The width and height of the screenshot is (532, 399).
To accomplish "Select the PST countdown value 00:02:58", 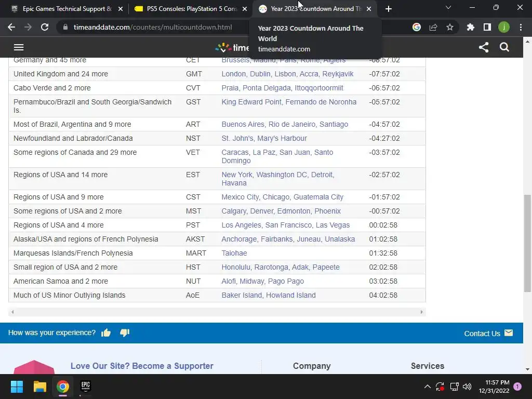I will click(x=383, y=225).
